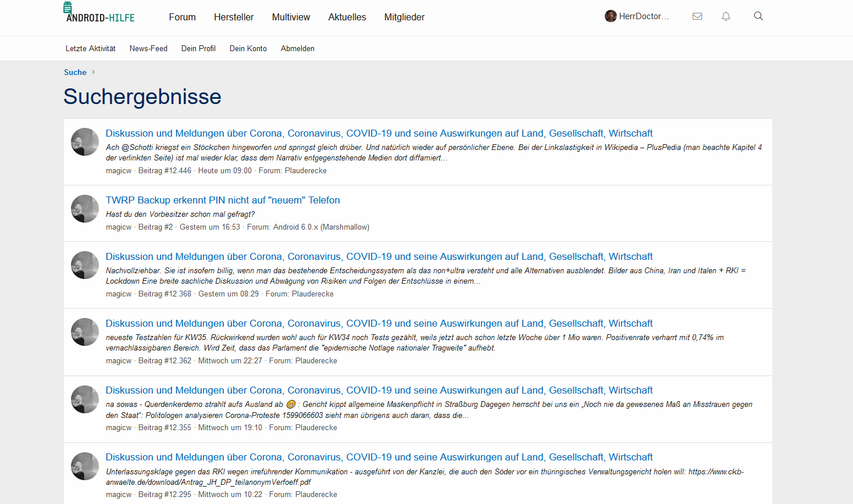Click the timestamp Gestern um 16:53
853x504 pixels.
pyautogui.click(x=210, y=227)
